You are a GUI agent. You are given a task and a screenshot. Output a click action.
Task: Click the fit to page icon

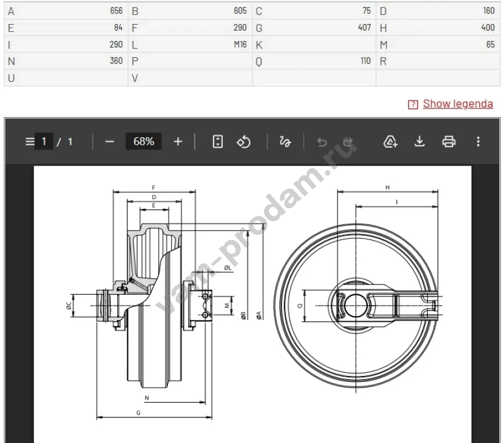tap(218, 141)
